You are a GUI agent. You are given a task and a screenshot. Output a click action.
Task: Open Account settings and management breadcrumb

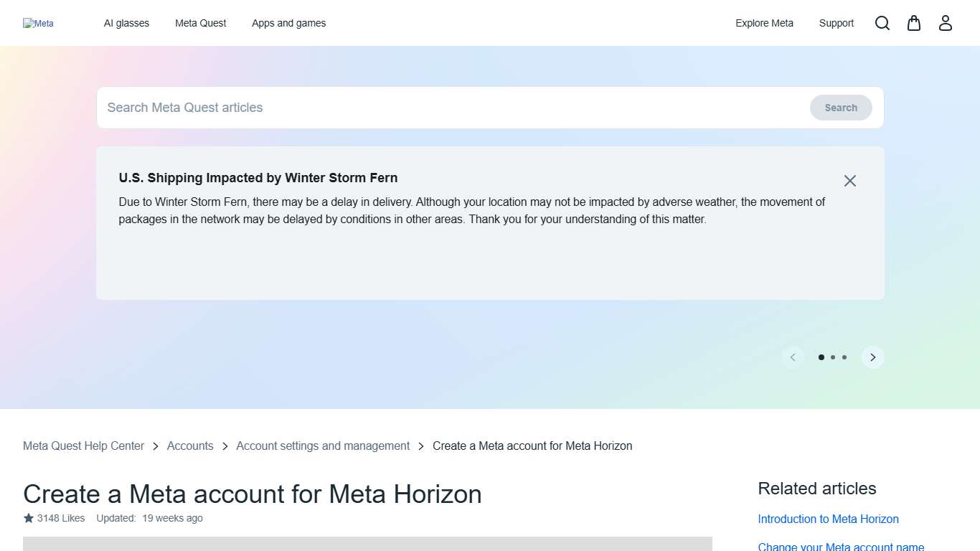(x=323, y=446)
